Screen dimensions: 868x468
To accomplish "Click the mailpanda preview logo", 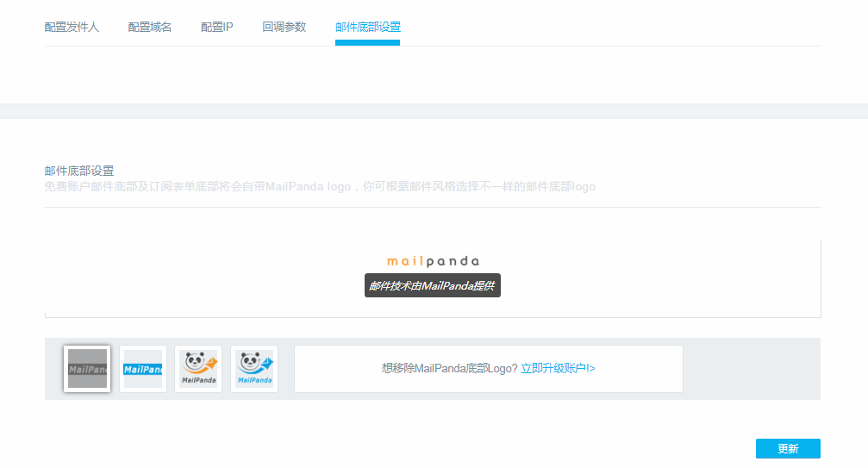I will [x=433, y=261].
